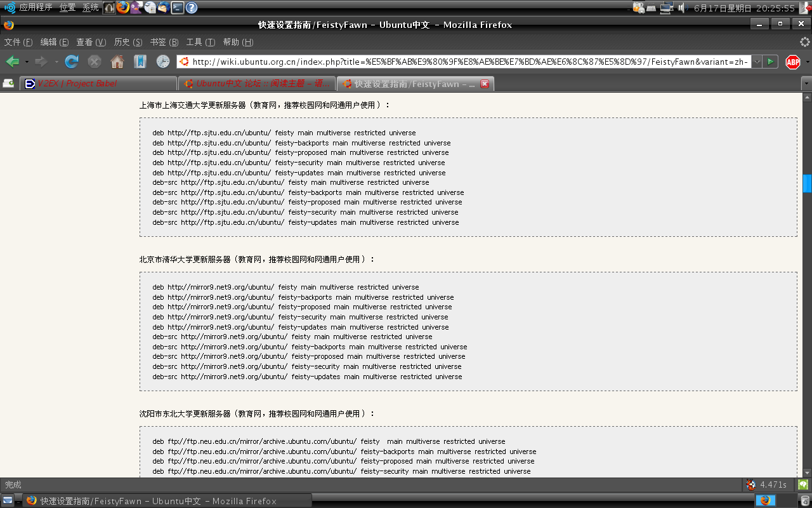812x508 pixels.
Task: Go back with the green back arrow
Action: [12, 62]
